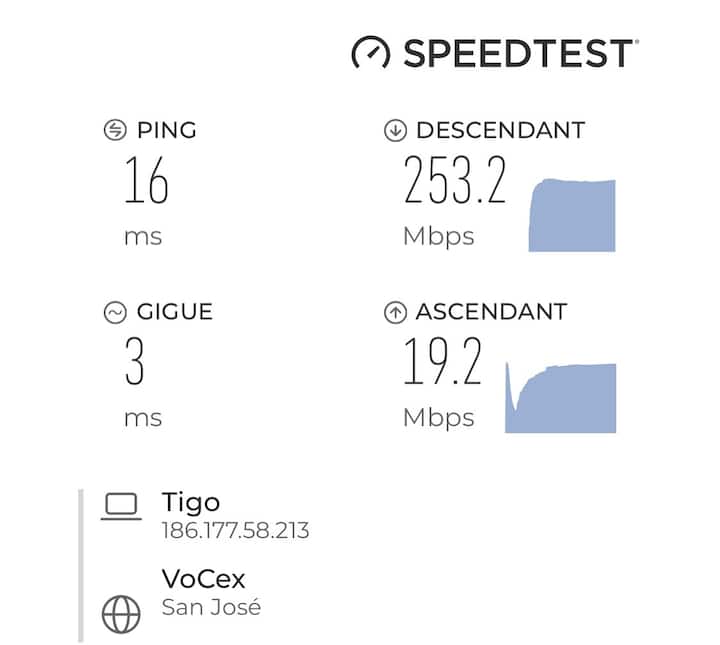Click the DESCENDANT label
720x645 pixels.
(x=500, y=130)
